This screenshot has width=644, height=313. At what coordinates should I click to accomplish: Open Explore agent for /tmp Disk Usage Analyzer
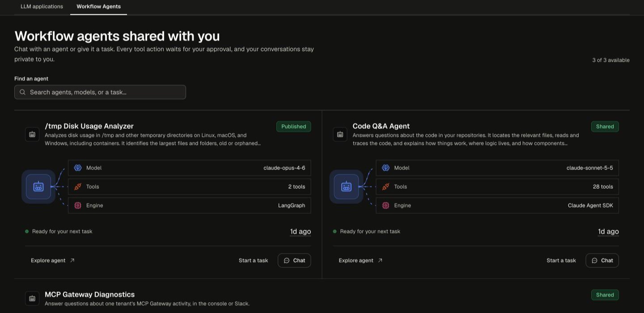53,260
